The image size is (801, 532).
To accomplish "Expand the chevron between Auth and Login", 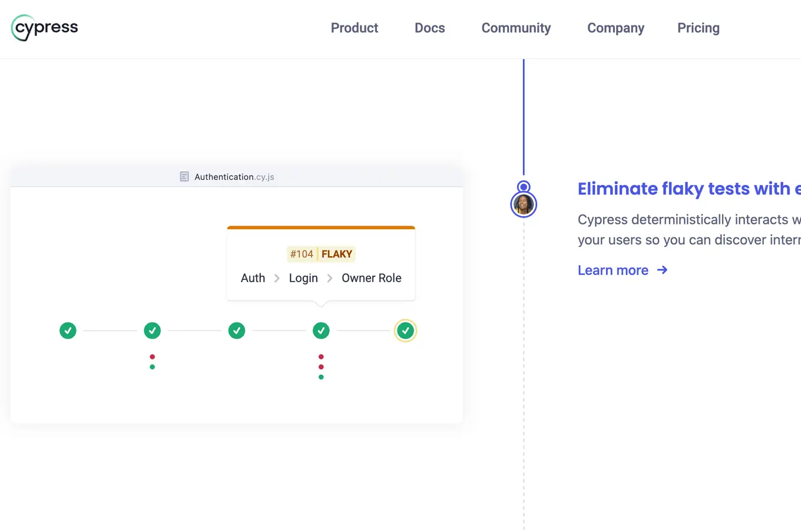I will 276,277.
